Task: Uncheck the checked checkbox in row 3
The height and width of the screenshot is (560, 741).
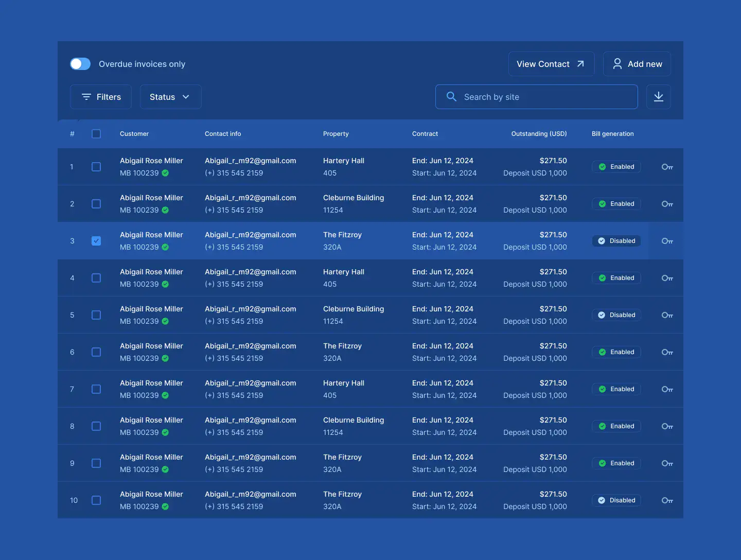Action: [x=96, y=241]
